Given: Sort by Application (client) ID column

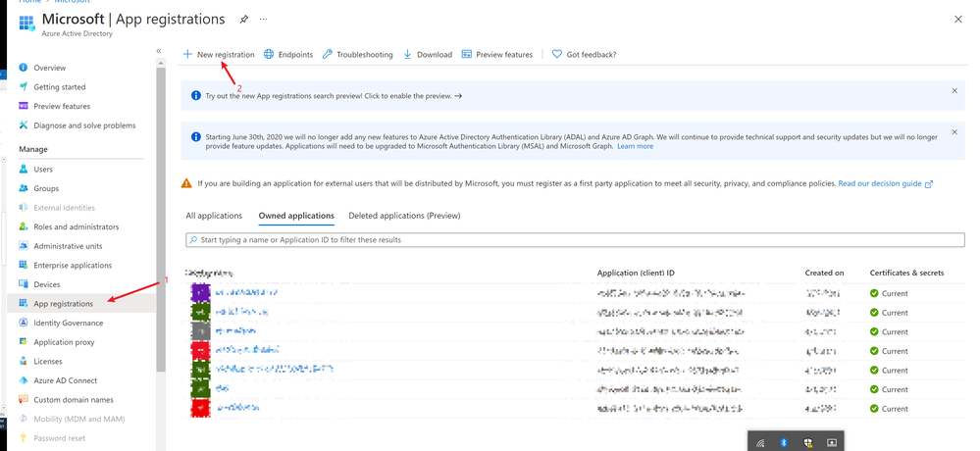Looking at the screenshot, I should pyautogui.click(x=636, y=273).
